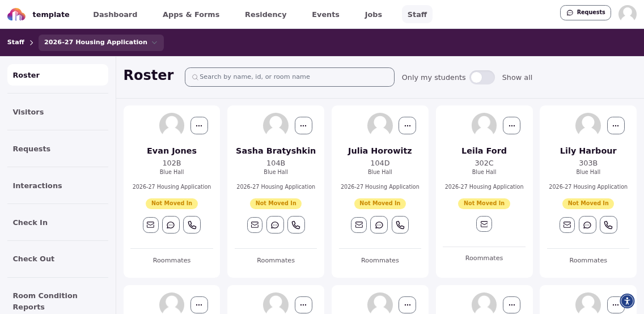
Task: Email Lily Harbour via envelope icon
Action: pyautogui.click(x=567, y=225)
